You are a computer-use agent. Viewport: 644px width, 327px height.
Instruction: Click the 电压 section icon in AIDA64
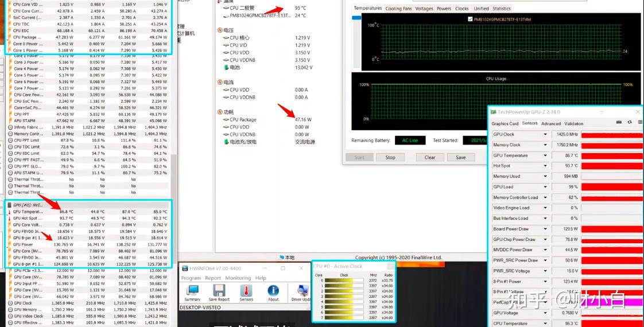[220, 30]
